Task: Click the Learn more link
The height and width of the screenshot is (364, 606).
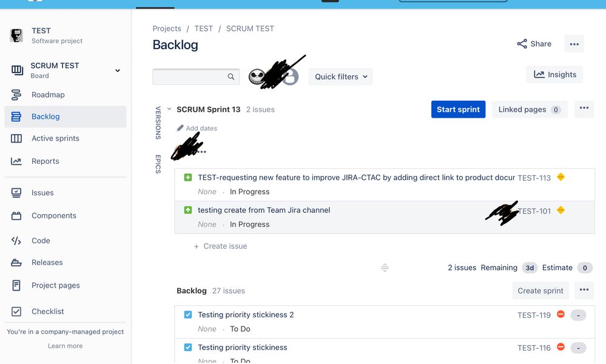Action: 66,346
